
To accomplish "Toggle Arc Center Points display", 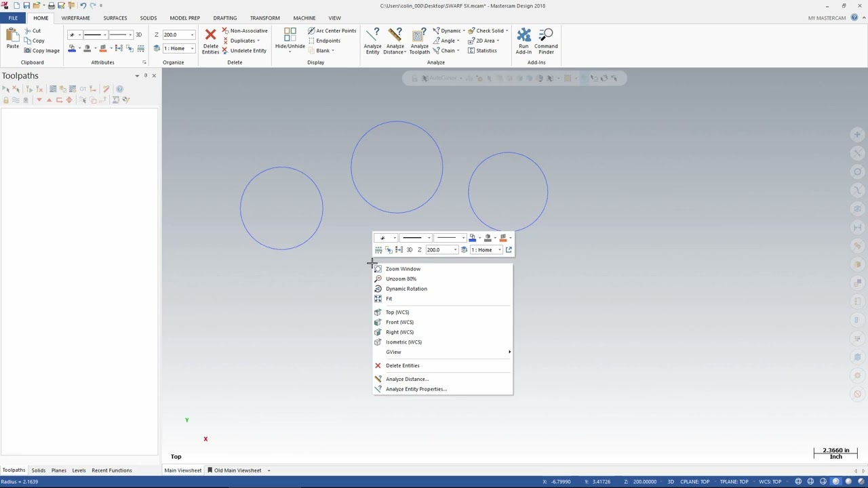I will click(332, 30).
